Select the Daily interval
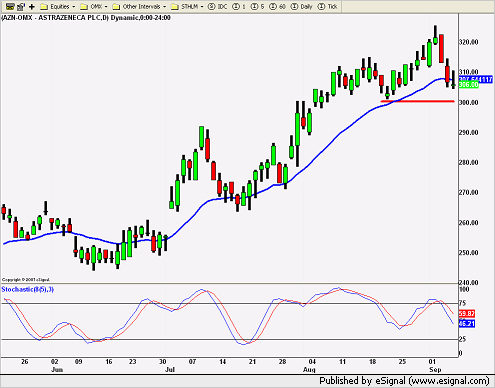This screenshot has width=495, height=388. point(302,6)
